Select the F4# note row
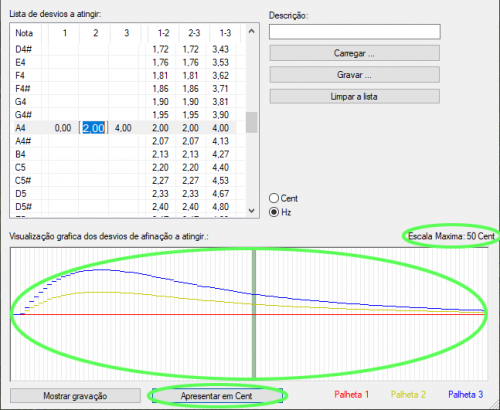500x410 pixels. (x=128, y=89)
